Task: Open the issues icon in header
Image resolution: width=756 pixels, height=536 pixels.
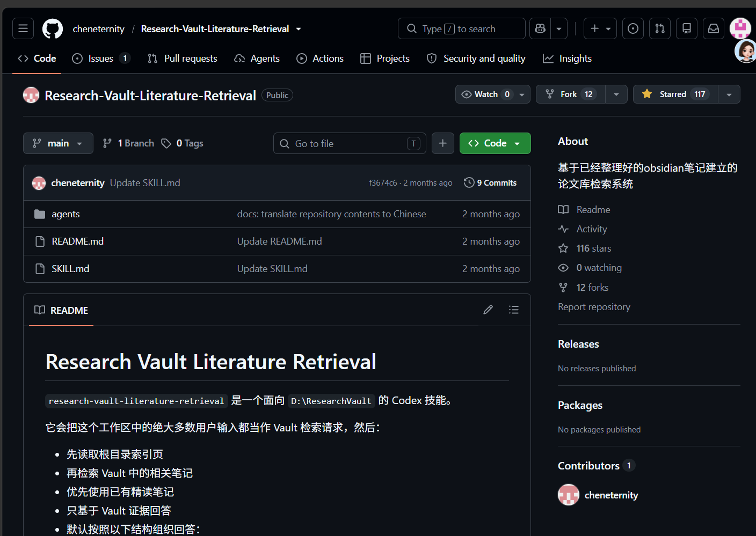Action: point(633,28)
